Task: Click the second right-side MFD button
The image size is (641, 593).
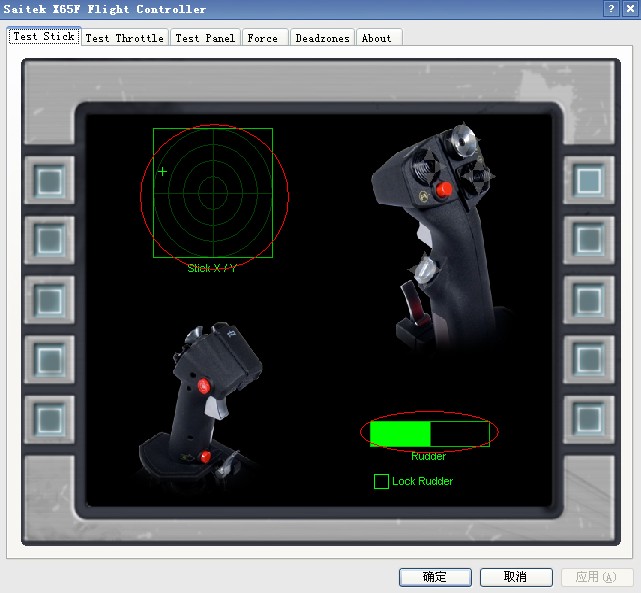Action: pyautogui.click(x=589, y=239)
